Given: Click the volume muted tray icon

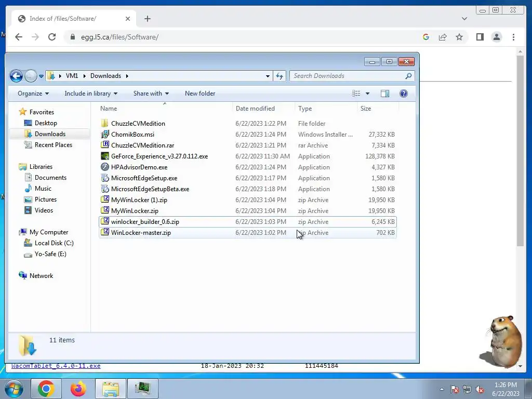Looking at the screenshot, I should point(480,390).
